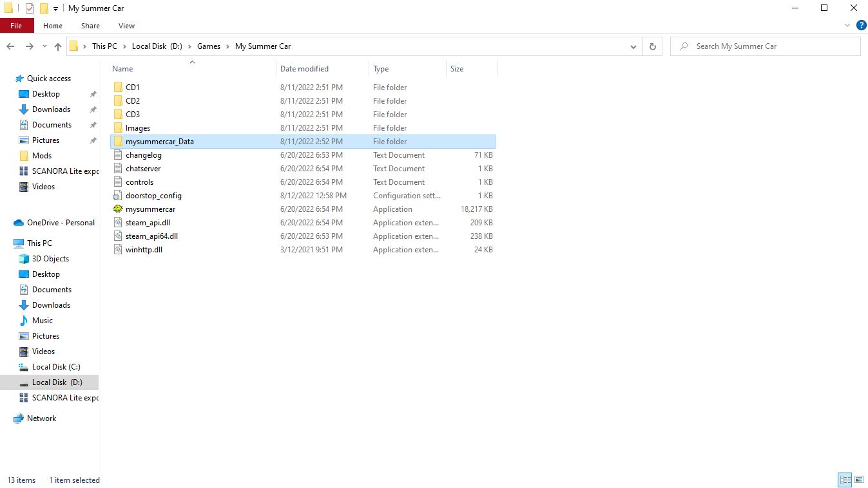Click the Up one level arrow
This screenshot has width=868, height=488.
click(57, 46)
